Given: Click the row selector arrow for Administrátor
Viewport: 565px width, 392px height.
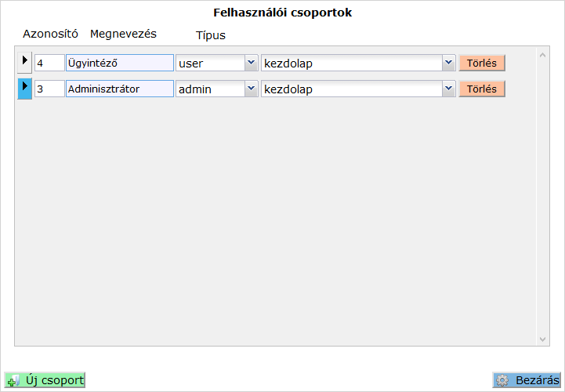Looking at the screenshot, I should (x=24, y=88).
